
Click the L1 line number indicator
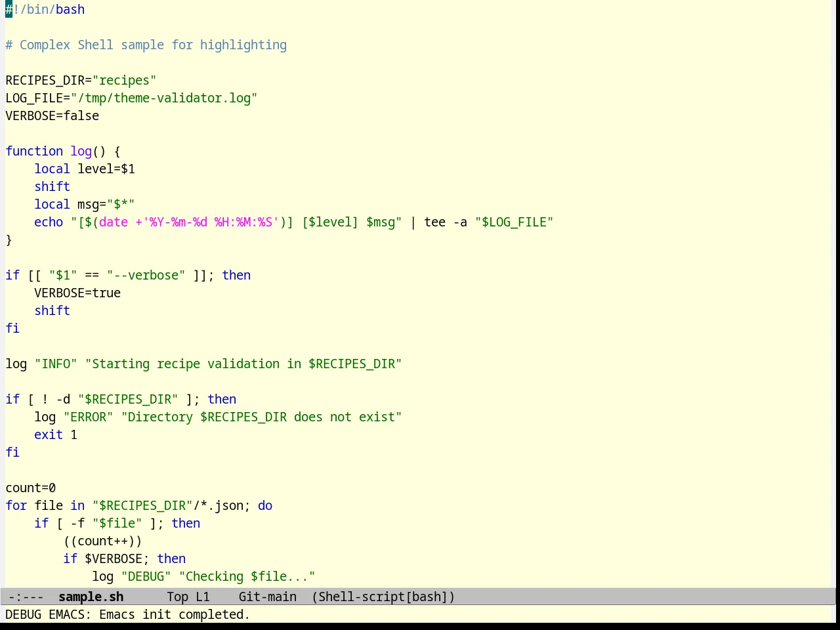pos(203,597)
